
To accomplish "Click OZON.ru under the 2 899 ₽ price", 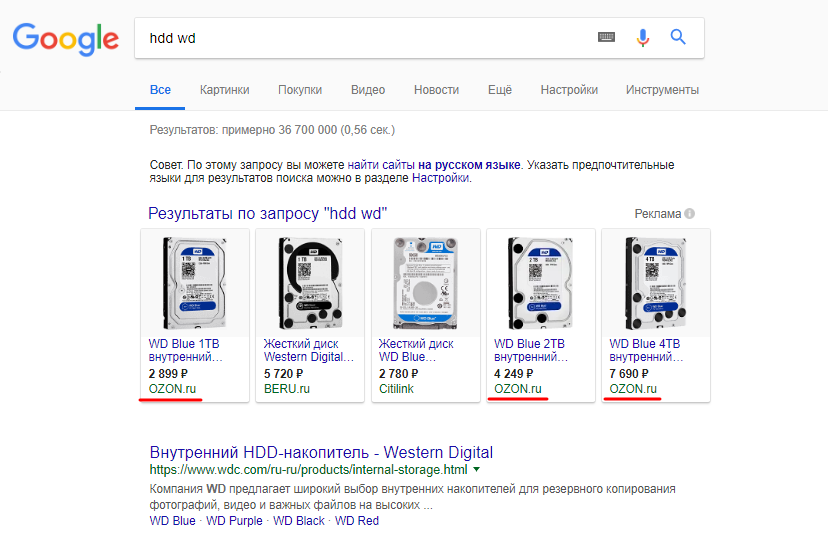I will (x=172, y=389).
